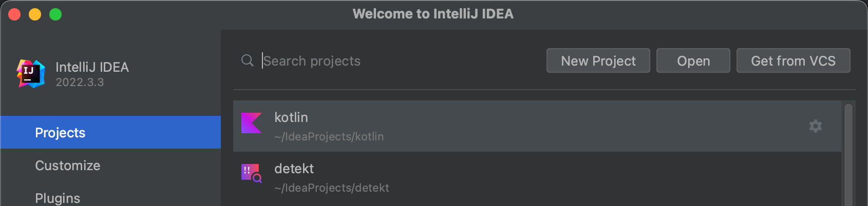Open gear options for kotlin project

(x=815, y=126)
